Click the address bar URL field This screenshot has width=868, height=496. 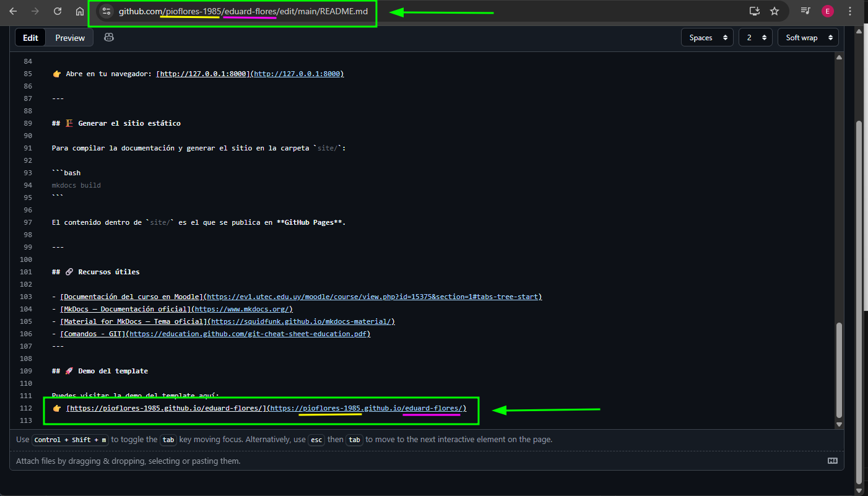click(x=248, y=11)
